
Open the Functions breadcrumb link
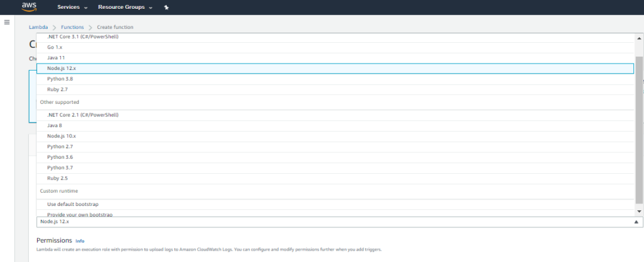pyautogui.click(x=73, y=27)
